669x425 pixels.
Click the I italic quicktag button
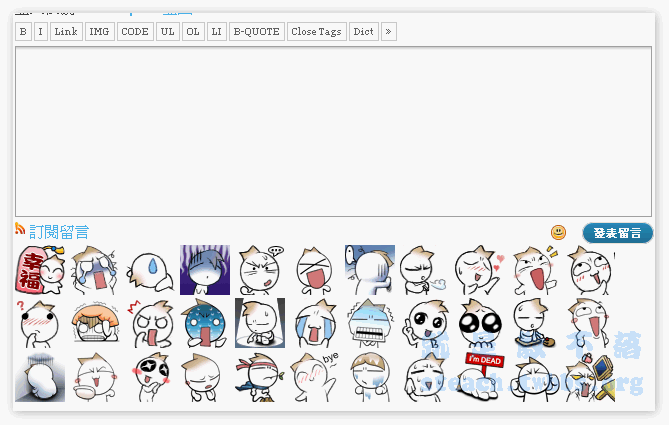(x=41, y=32)
